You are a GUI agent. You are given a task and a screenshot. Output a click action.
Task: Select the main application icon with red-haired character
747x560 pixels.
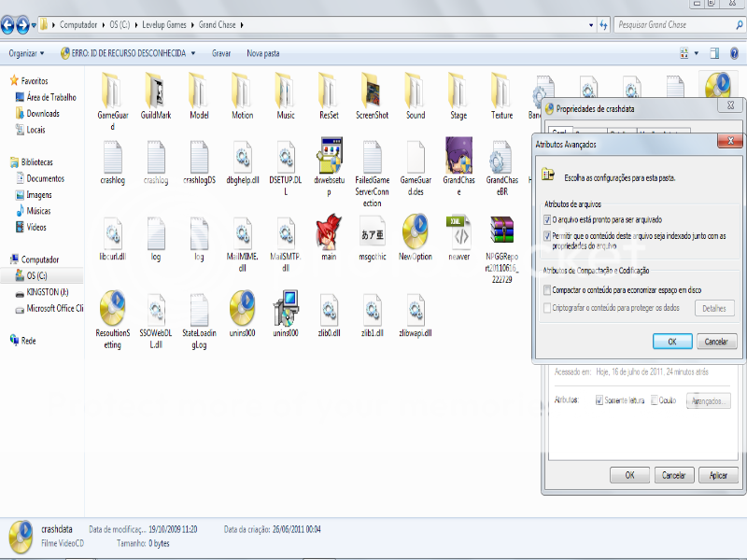pyautogui.click(x=329, y=232)
